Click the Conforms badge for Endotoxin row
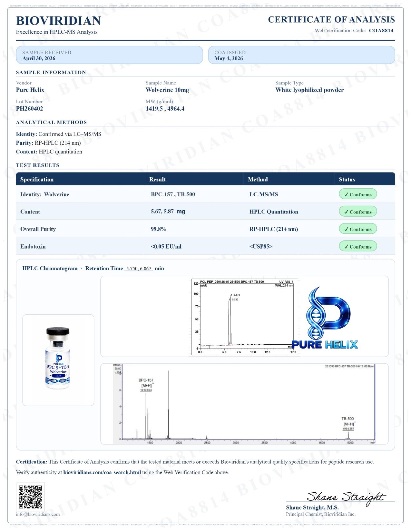 (x=358, y=247)
